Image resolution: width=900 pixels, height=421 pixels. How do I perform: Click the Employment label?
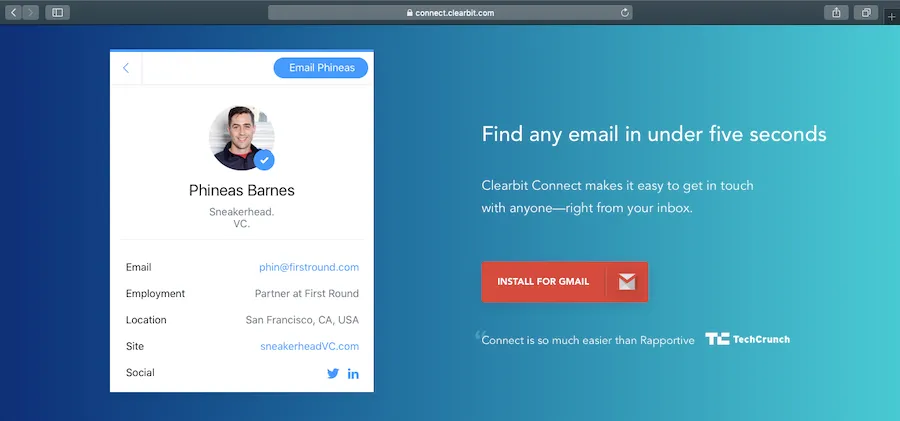click(156, 293)
